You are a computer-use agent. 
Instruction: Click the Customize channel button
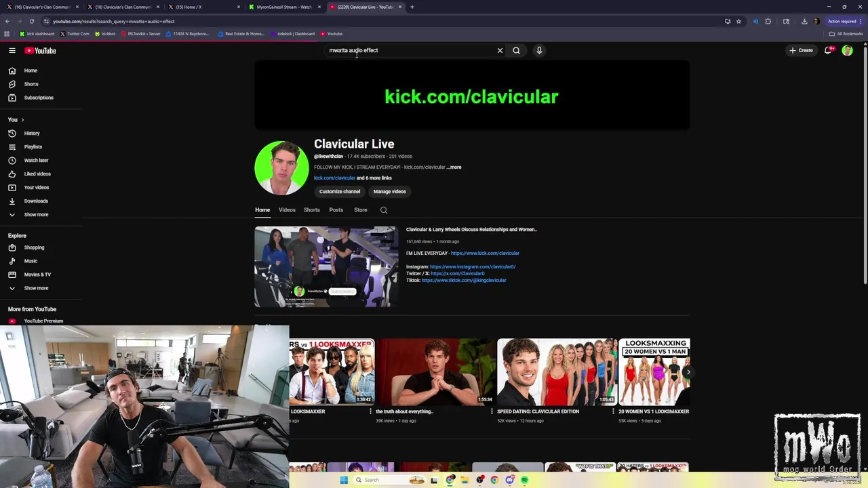click(x=340, y=192)
